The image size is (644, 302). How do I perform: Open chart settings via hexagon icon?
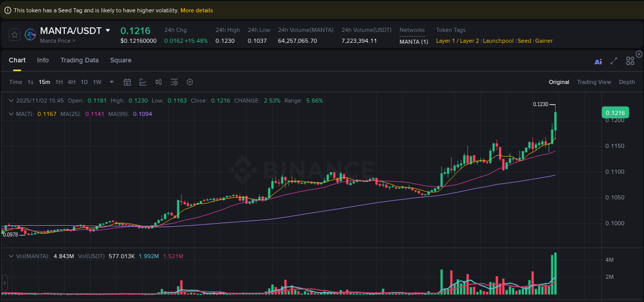(189, 82)
